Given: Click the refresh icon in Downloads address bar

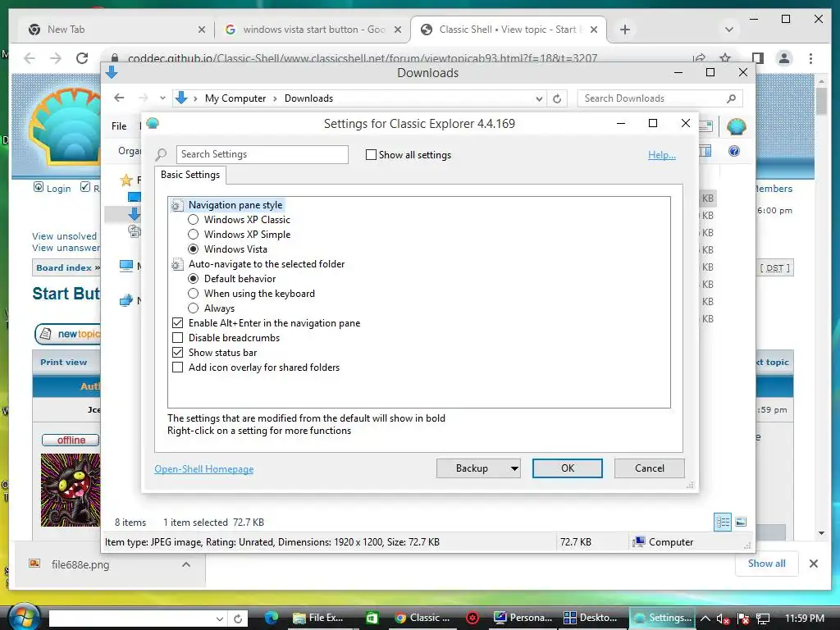Looking at the screenshot, I should coord(557,98).
